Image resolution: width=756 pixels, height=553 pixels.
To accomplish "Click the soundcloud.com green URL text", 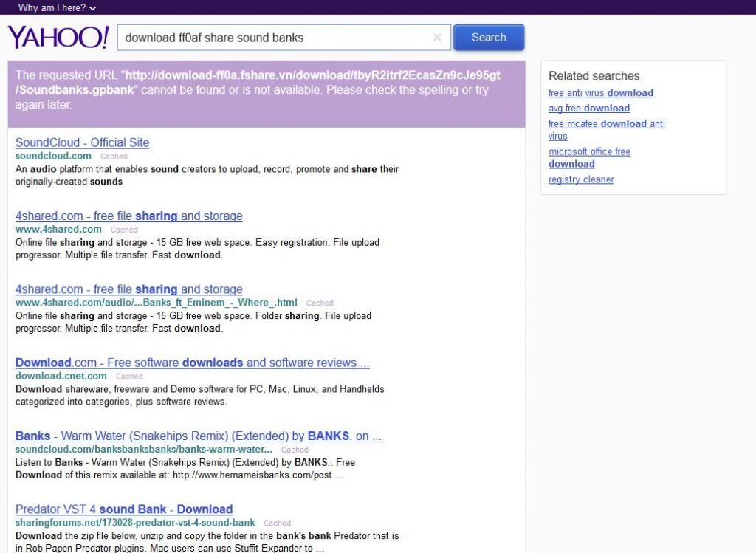I will [x=53, y=156].
